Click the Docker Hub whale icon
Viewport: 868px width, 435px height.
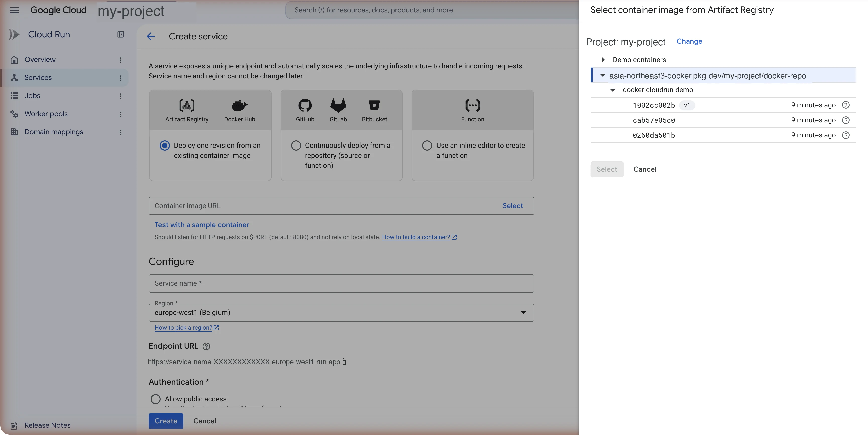click(240, 105)
